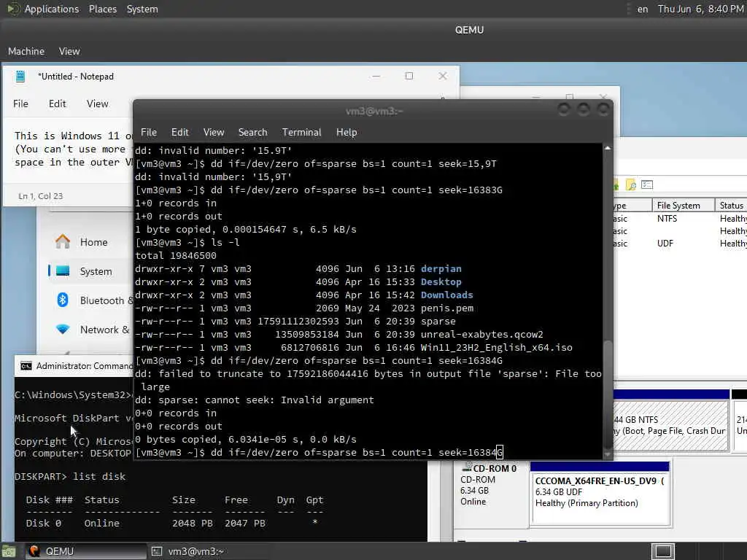Click the Network icon in Settings sidebar
The height and width of the screenshot is (560, 747).
(x=63, y=329)
